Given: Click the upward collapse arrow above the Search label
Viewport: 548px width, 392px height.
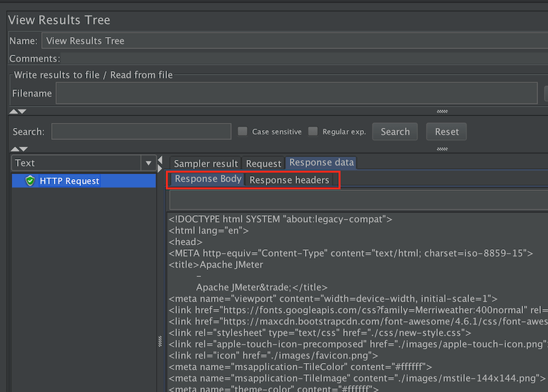Looking at the screenshot, I should (14, 111).
